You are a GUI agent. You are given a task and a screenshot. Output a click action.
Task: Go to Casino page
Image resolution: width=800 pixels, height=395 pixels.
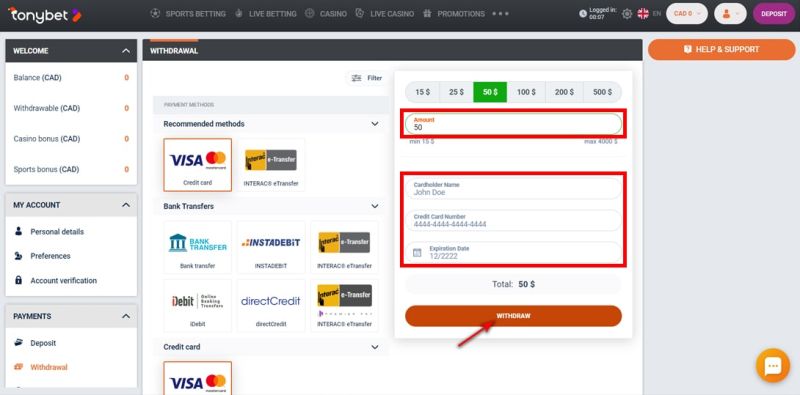[333, 14]
